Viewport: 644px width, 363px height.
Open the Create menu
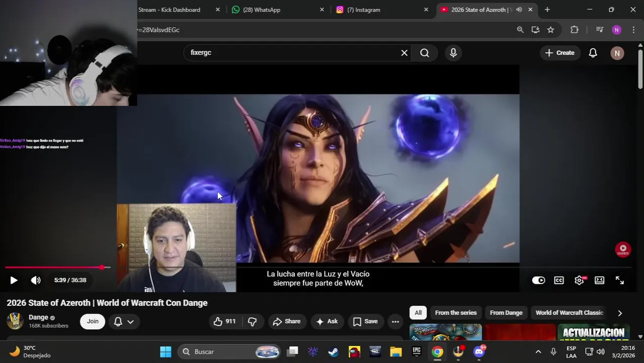559,53
